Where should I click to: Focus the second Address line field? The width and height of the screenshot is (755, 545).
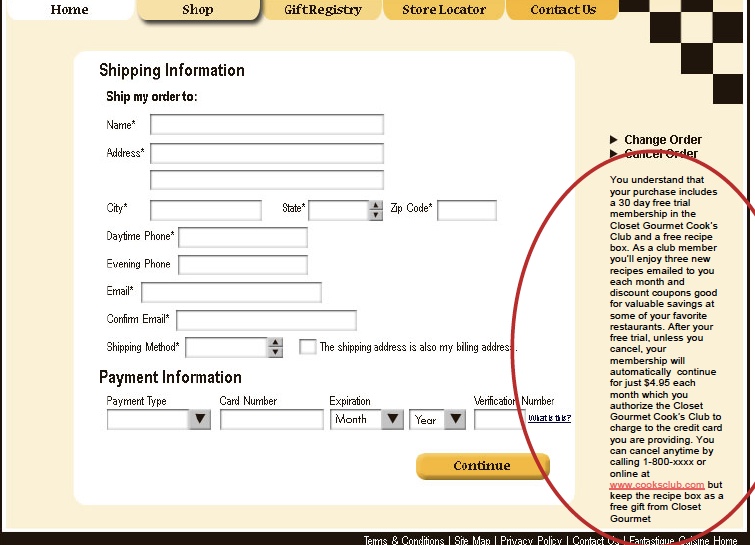point(267,180)
